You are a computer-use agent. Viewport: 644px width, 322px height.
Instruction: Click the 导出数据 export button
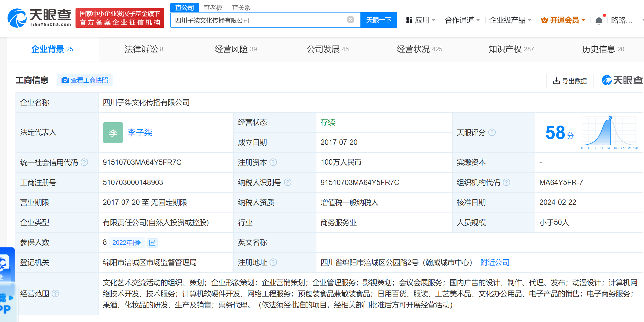click(x=570, y=81)
